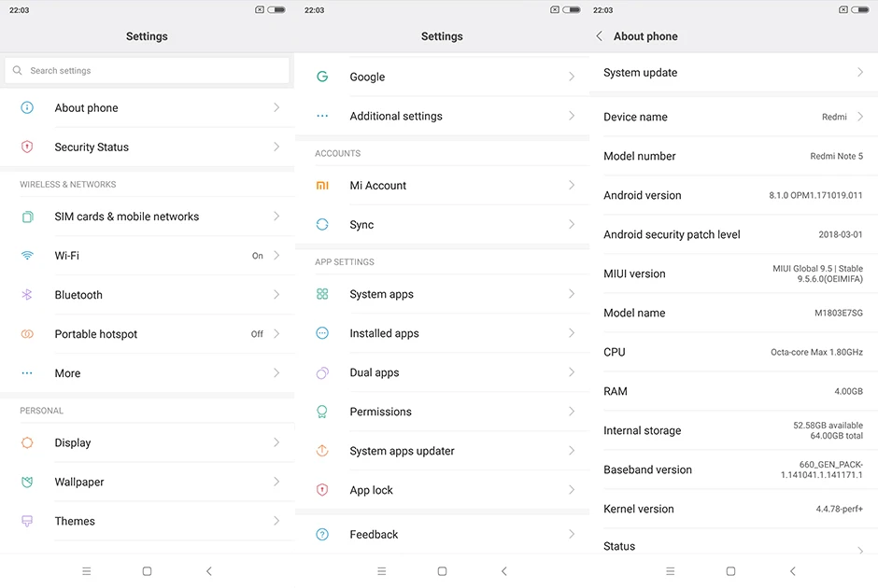
Task: Go back from About phone
Action: point(599,36)
